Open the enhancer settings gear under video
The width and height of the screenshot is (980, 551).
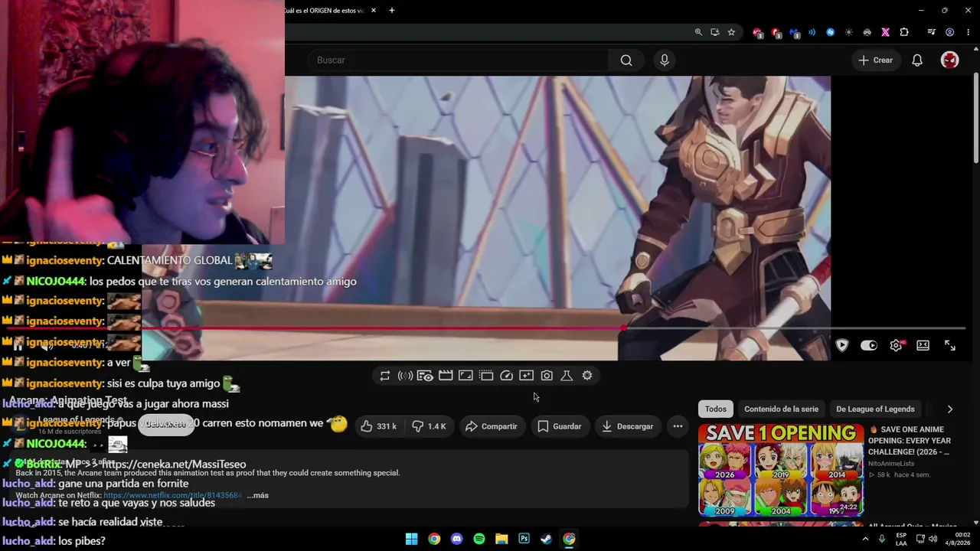click(x=587, y=376)
